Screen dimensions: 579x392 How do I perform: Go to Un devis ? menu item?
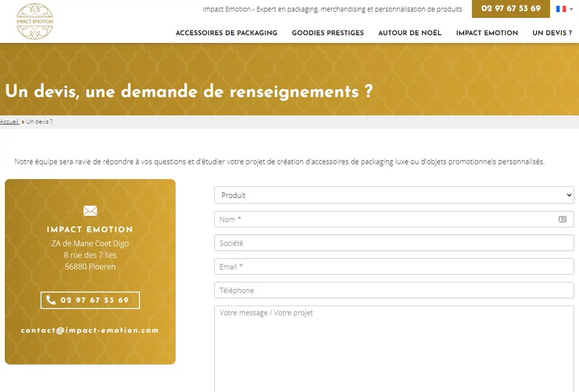coord(552,33)
